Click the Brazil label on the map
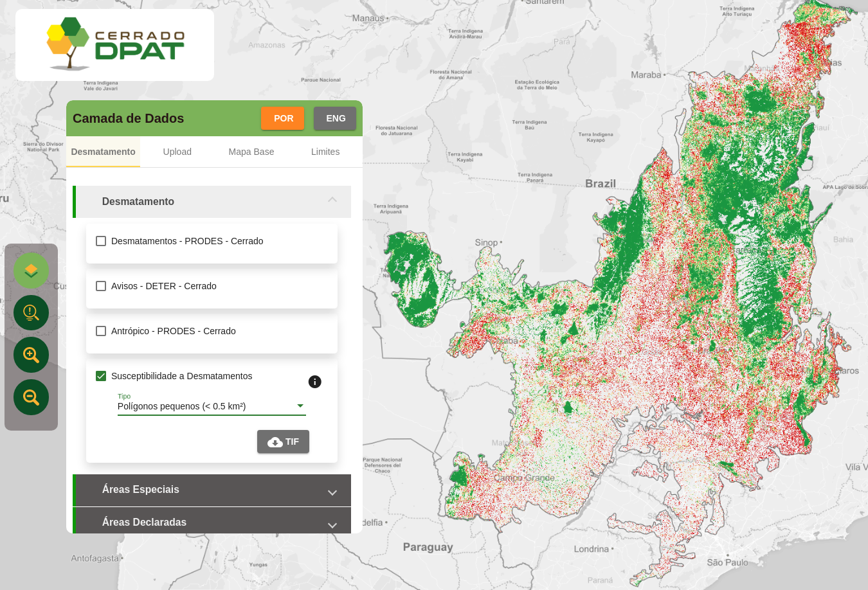This screenshot has height=590, width=868. [601, 184]
